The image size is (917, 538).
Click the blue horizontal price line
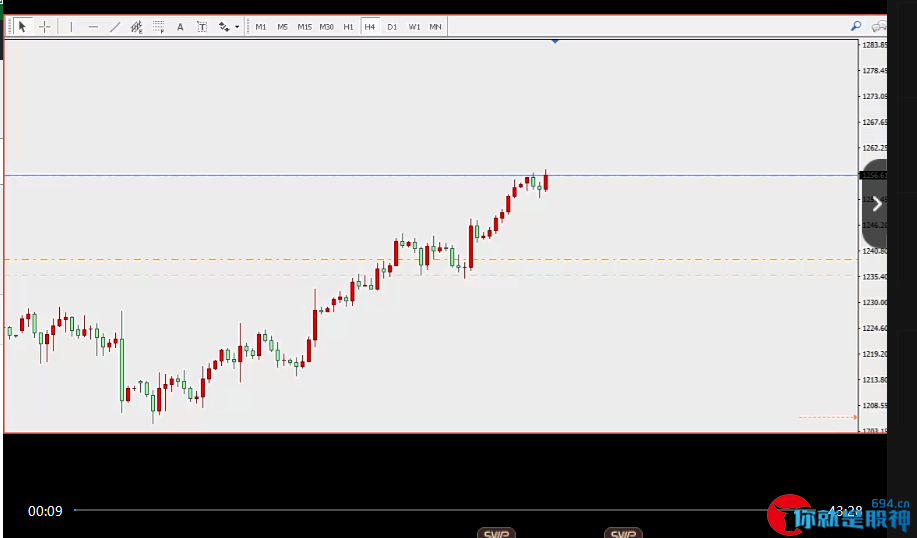432,175
